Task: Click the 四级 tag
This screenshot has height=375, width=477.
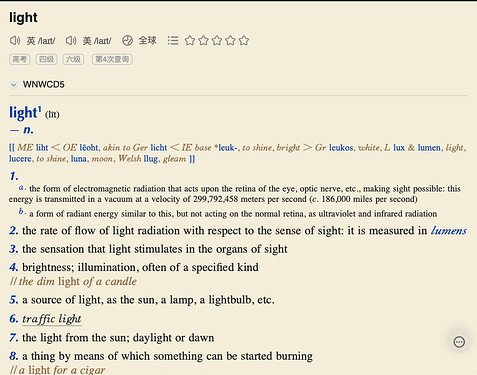Action: pos(46,59)
